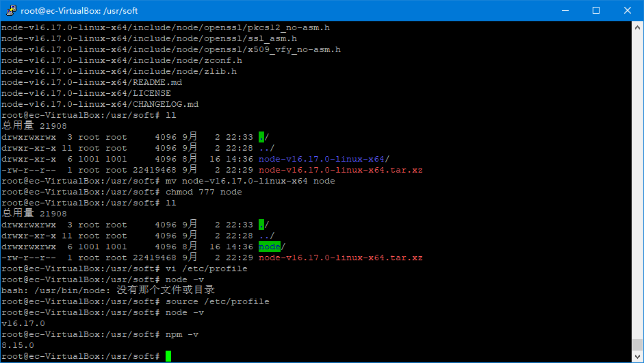This screenshot has height=363, width=644.
Task: Click the blue node-v16.17.0-linux-x64/ directory name
Action: 324,159
